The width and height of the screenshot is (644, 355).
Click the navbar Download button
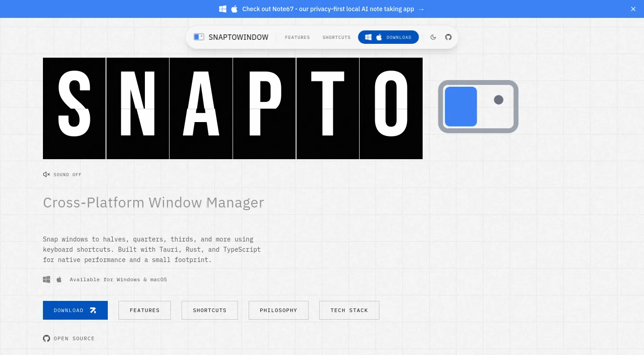click(388, 37)
